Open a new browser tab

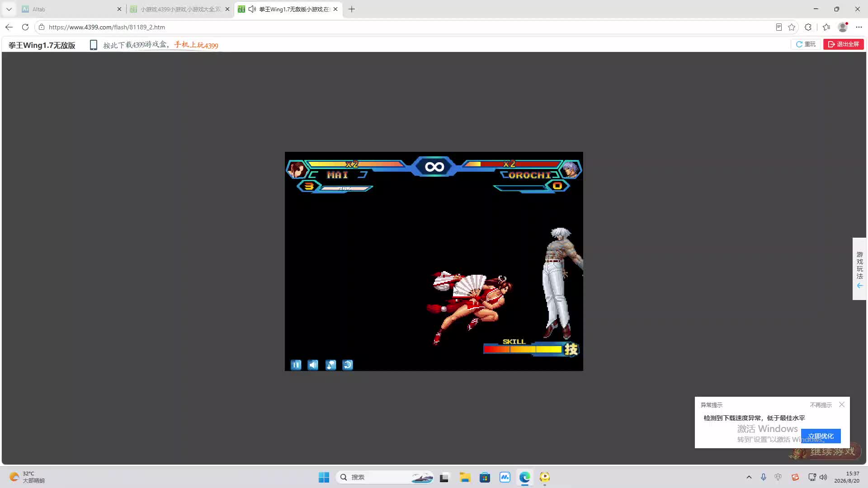tap(352, 9)
